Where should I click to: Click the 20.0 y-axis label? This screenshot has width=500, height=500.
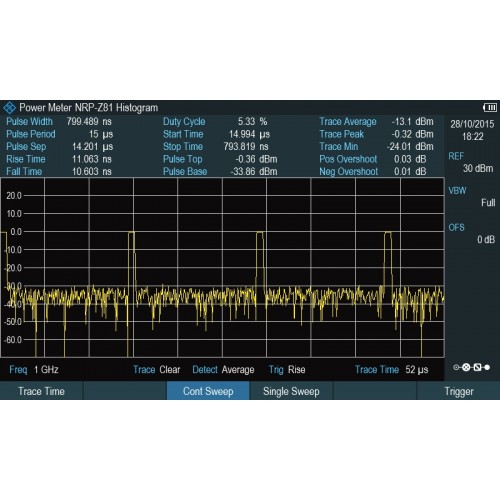pyautogui.click(x=14, y=196)
